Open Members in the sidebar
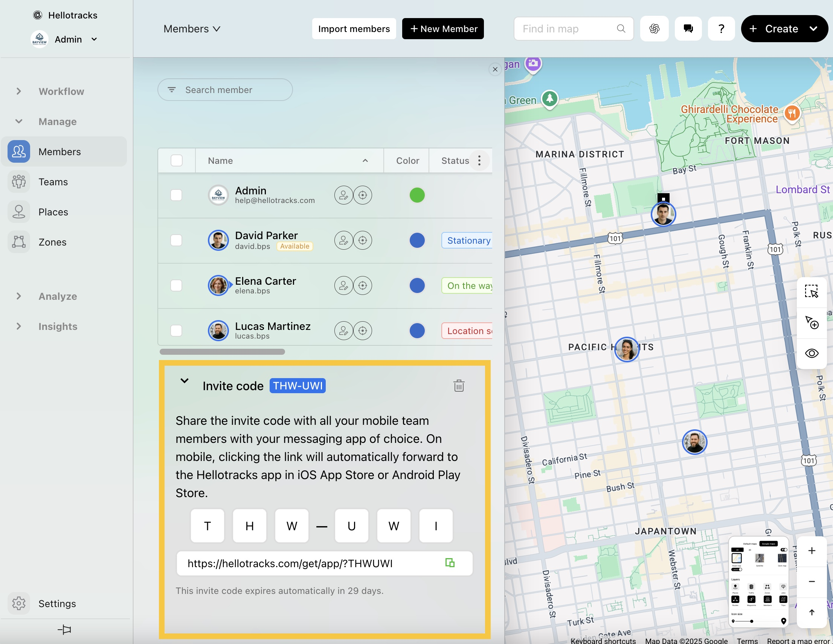 click(x=64, y=151)
